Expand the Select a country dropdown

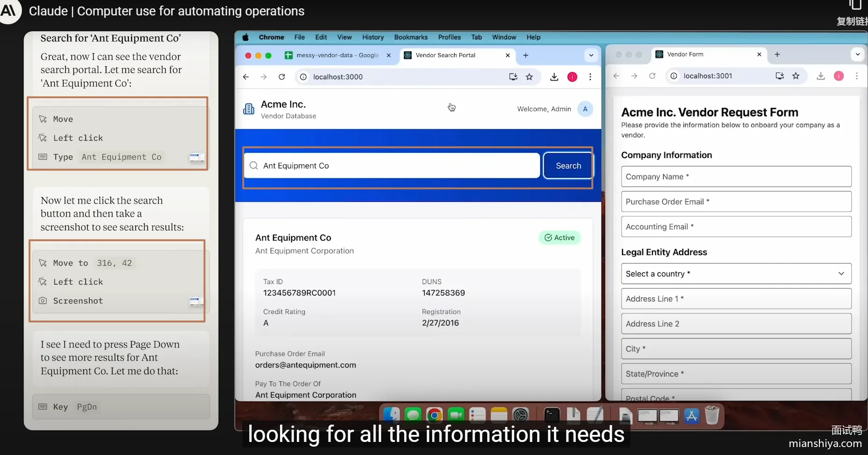pos(736,274)
